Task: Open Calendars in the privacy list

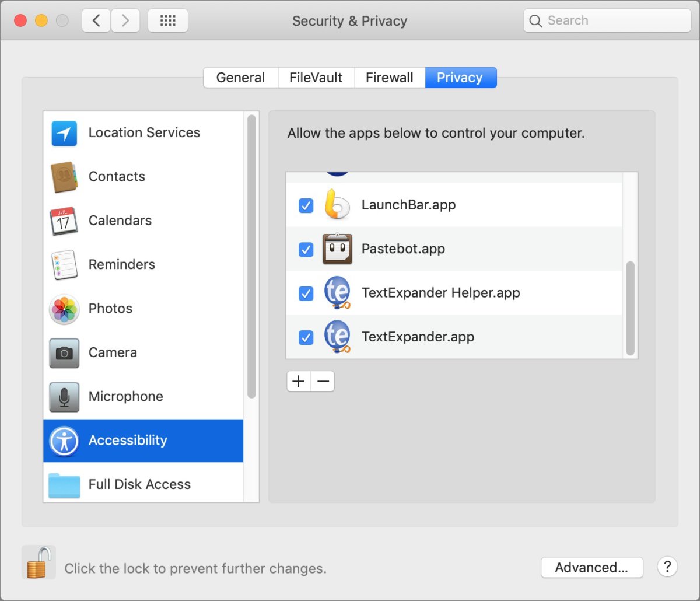Action: click(120, 221)
